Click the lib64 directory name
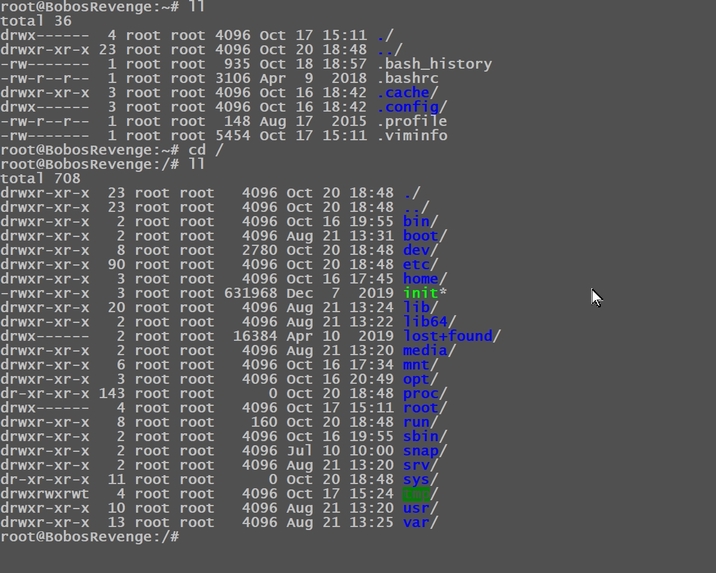This screenshot has width=716, height=573. pyautogui.click(x=425, y=322)
